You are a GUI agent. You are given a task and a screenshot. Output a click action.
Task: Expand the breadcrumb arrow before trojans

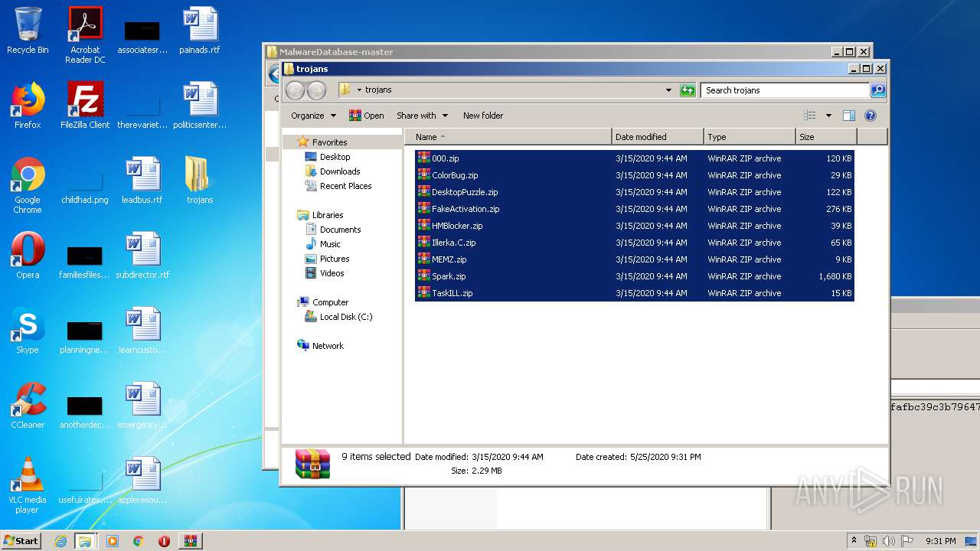pyautogui.click(x=359, y=90)
